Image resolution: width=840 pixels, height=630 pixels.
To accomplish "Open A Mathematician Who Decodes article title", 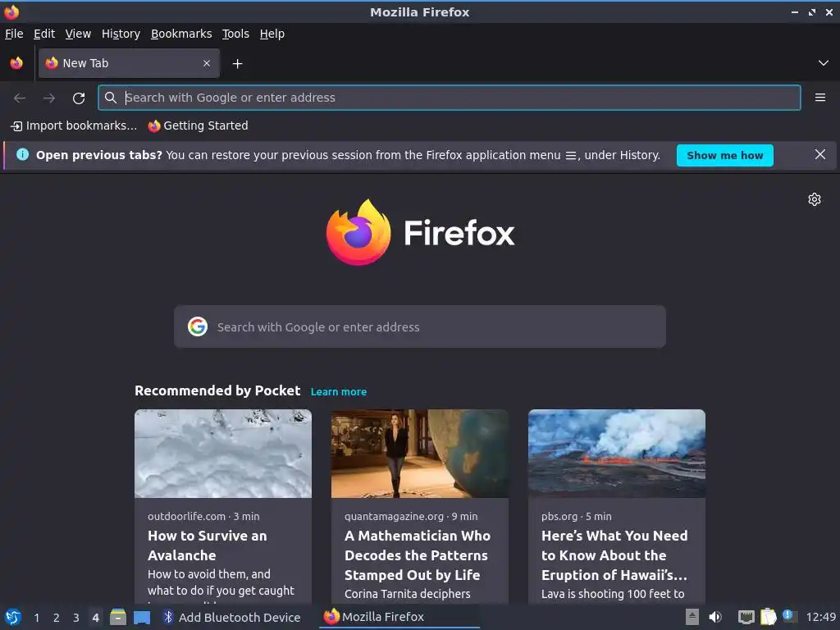I will (418, 555).
